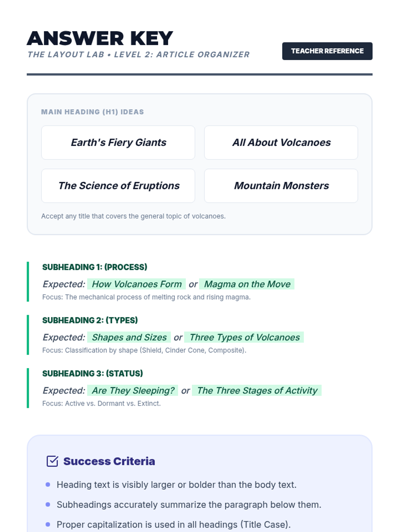Click the Answer Key main title
This screenshot has width=399, height=532.
pos(100,38)
